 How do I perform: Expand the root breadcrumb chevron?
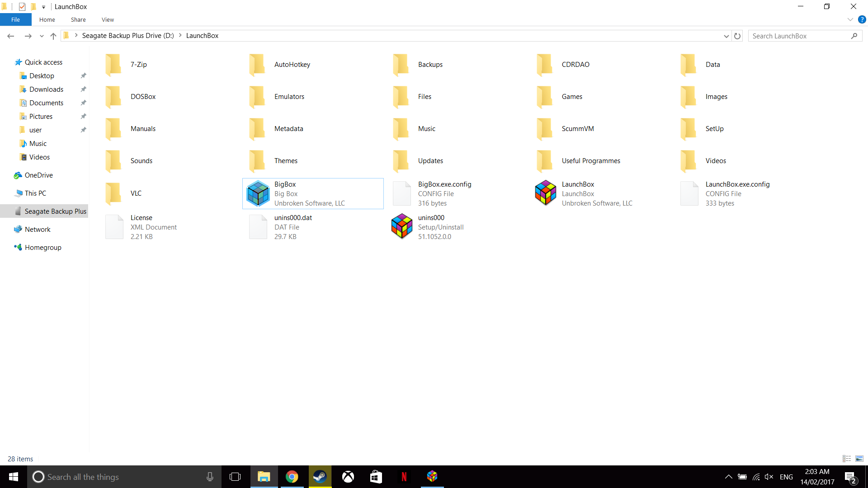(x=76, y=35)
